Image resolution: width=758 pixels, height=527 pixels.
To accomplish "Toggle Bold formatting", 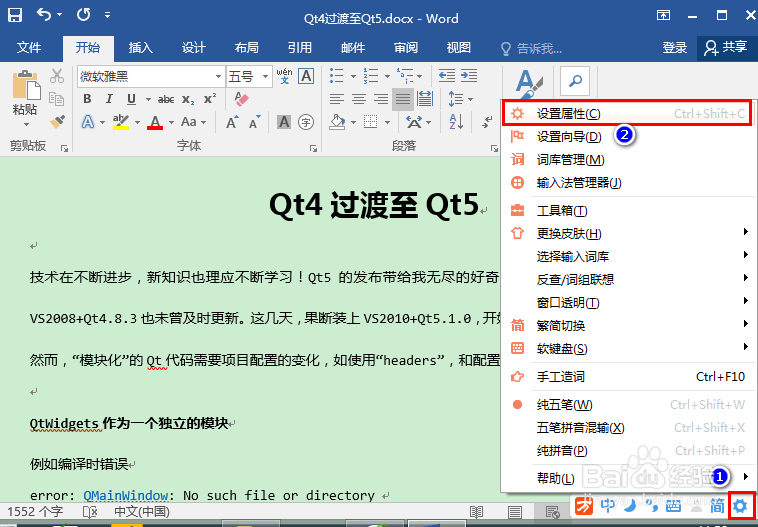I will click(x=87, y=99).
